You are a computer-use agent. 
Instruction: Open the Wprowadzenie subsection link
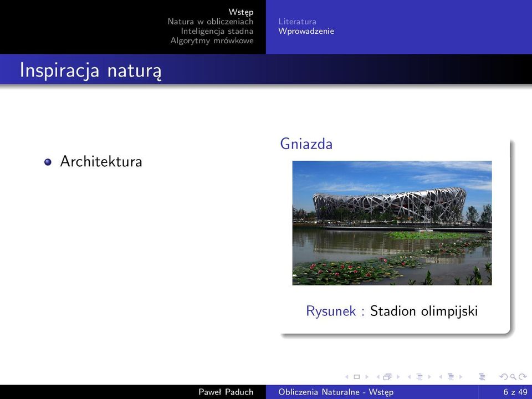pos(306,31)
